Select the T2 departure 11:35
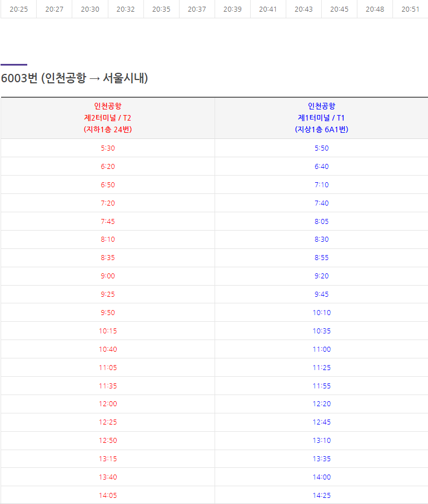 click(108, 386)
